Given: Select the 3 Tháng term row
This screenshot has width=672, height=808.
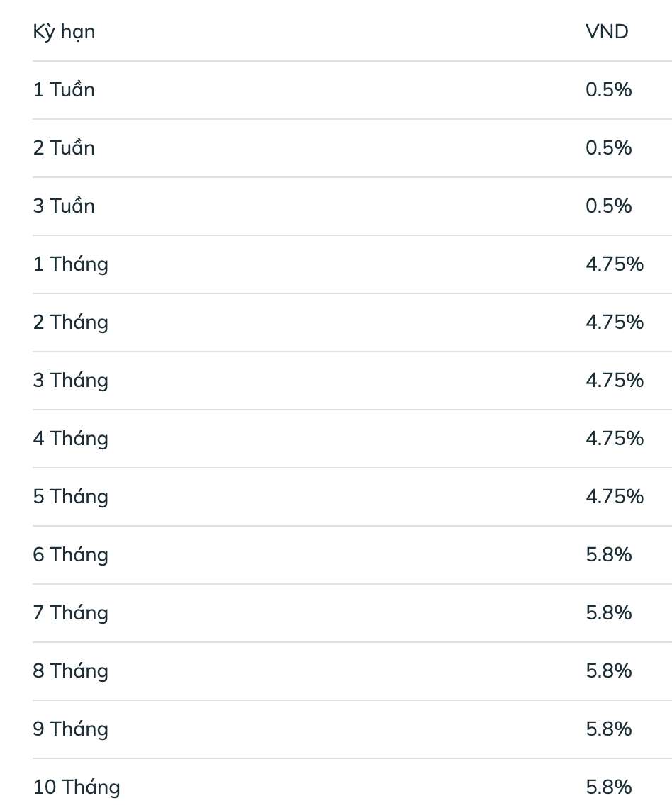Looking at the screenshot, I should [x=70, y=381].
